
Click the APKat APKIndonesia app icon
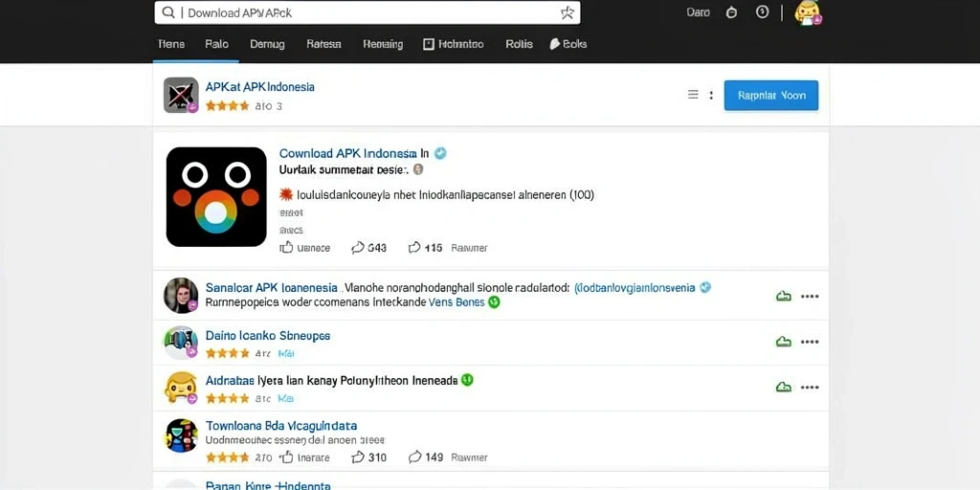[x=181, y=95]
